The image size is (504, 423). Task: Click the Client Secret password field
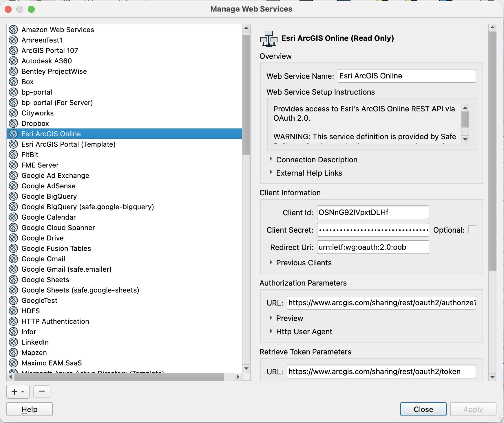[373, 230]
